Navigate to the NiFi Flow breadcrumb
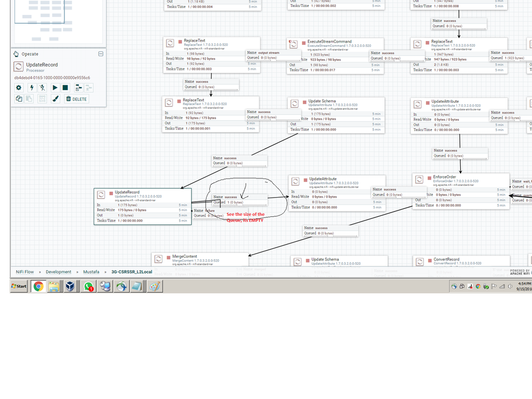 pos(24,272)
